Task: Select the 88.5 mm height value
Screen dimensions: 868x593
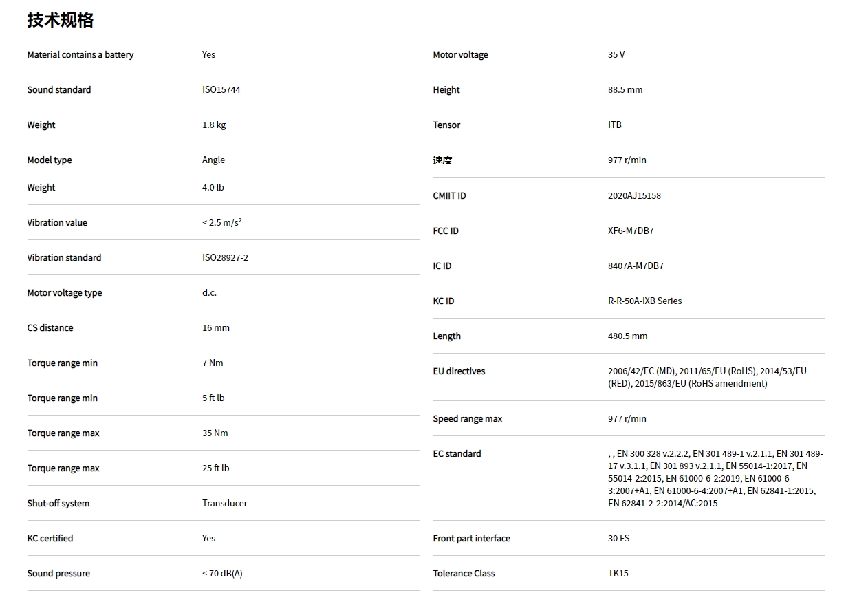Action: pos(625,90)
